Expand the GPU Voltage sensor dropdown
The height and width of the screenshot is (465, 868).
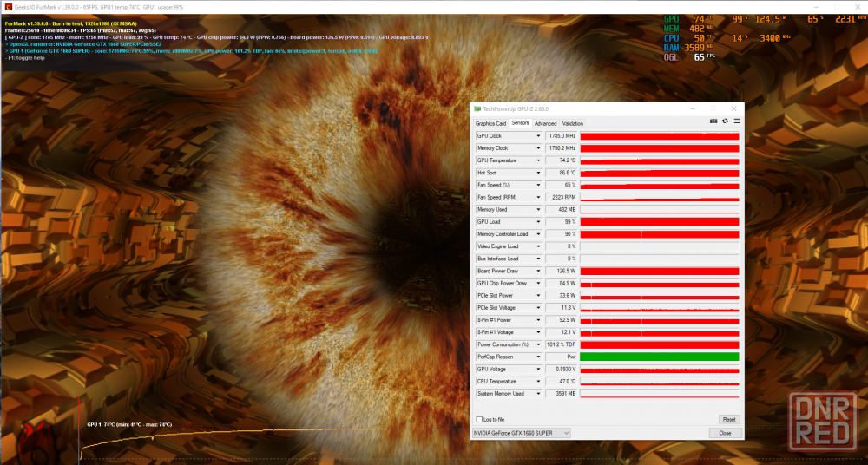click(537, 370)
